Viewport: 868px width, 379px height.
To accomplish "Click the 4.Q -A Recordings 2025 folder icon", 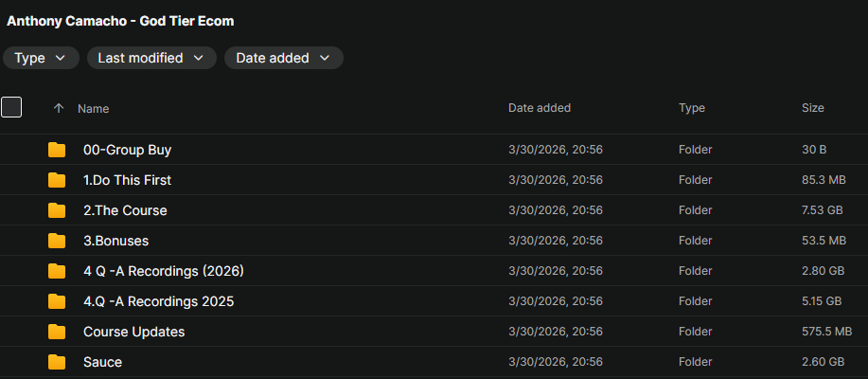I will click(x=57, y=301).
